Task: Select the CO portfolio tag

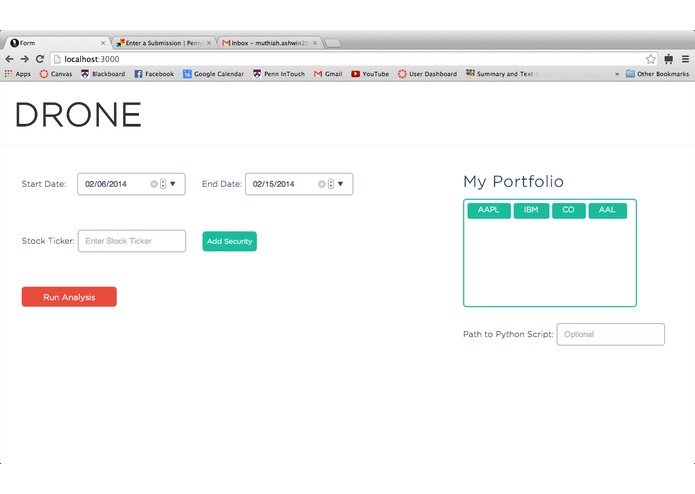Action: [569, 210]
